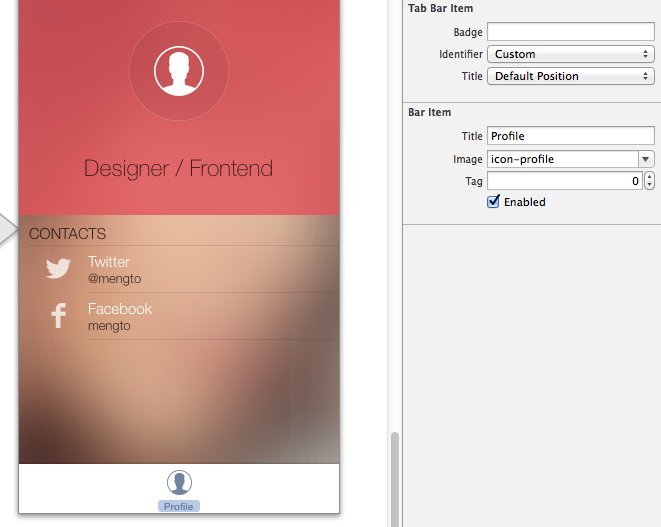Select the Twitter bird icon
Viewport: 661px width, 527px height.
click(58, 268)
